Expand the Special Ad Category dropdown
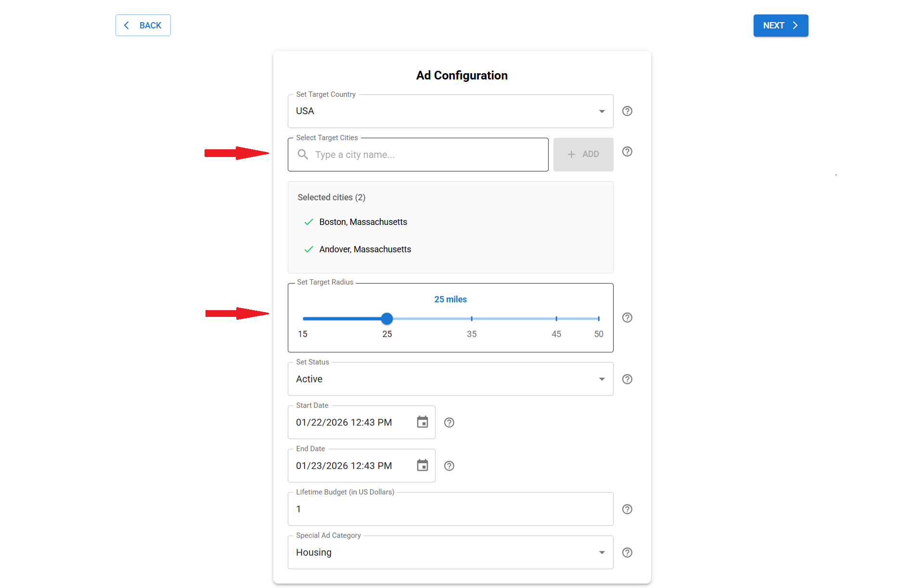 (602, 553)
